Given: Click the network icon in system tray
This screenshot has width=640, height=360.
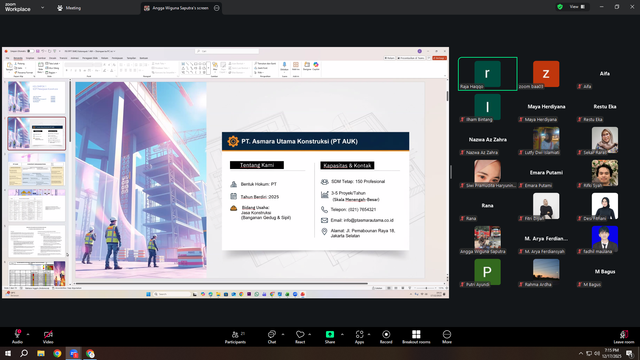Looking at the screenshot, I should tap(589, 353).
